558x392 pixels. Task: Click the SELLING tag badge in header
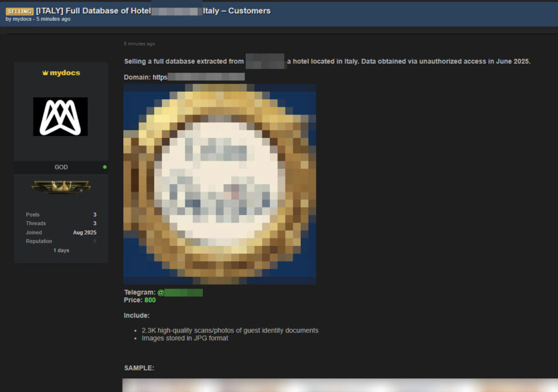click(19, 11)
